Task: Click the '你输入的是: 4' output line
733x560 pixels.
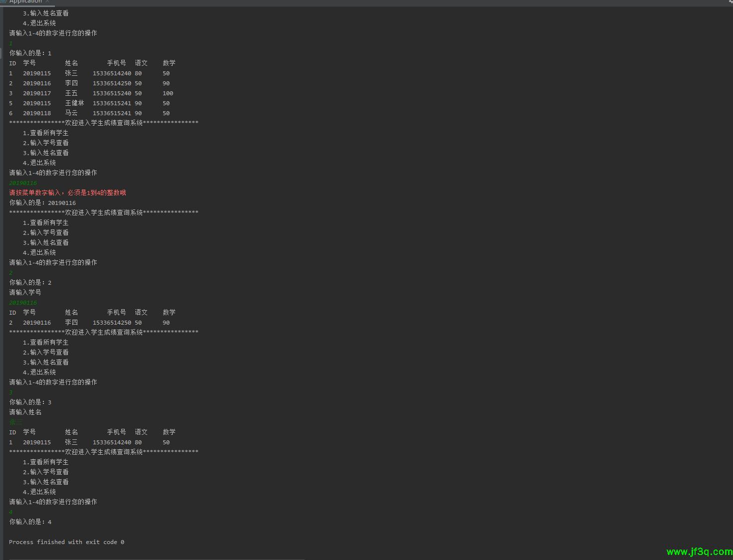Action: coord(30,522)
